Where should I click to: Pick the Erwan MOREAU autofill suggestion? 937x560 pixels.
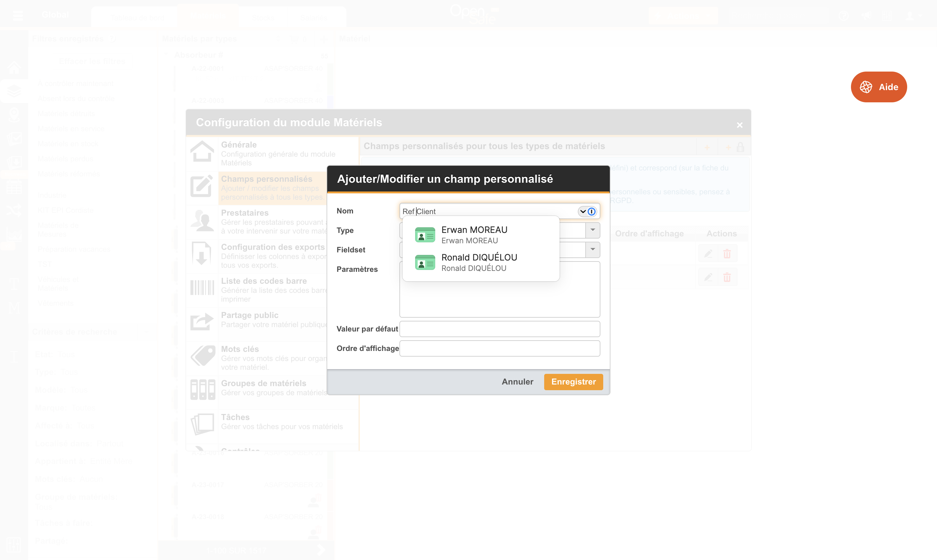click(481, 235)
